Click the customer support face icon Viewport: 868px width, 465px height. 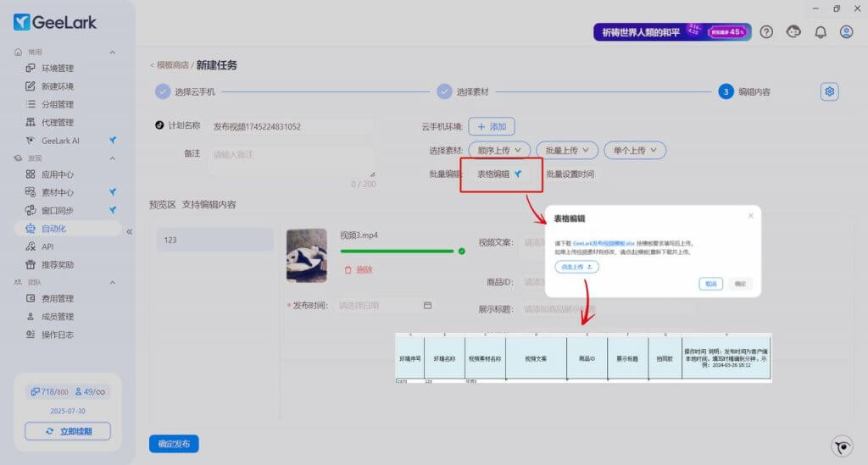(793, 32)
